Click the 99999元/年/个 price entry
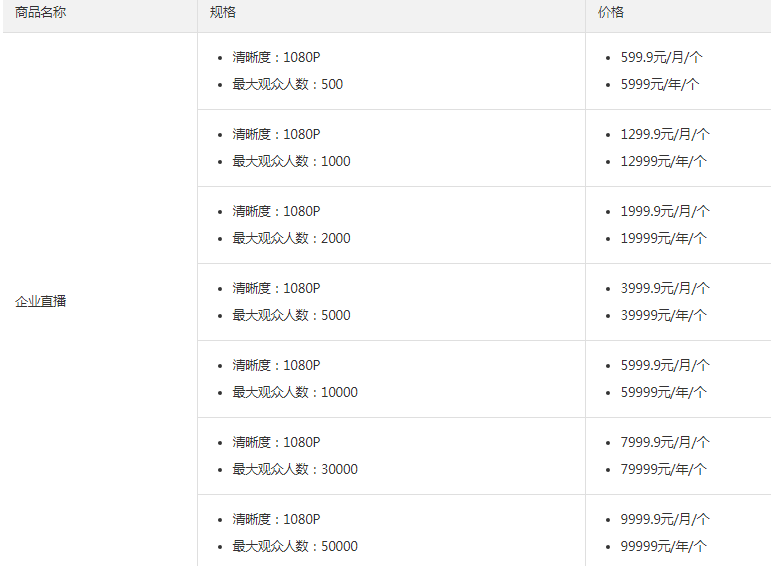The height and width of the screenshot is (566, 771). coord(664,546)
